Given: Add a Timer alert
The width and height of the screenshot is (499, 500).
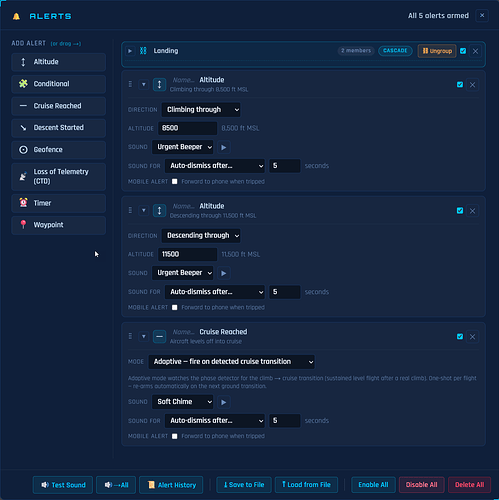Looking at the screenshot, I should 58,203.
